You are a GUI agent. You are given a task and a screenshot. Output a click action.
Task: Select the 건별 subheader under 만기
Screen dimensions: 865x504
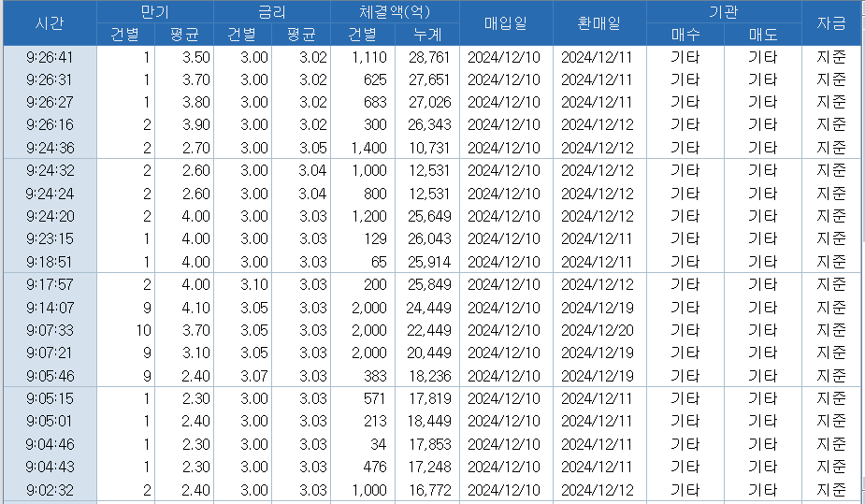tap(126, 35)
